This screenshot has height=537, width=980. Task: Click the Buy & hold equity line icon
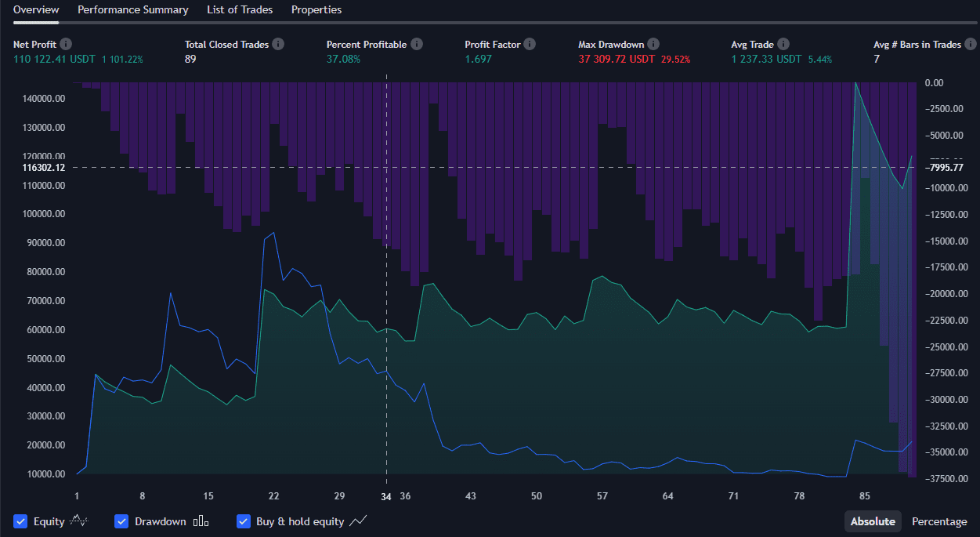click(x=359, y=521)
